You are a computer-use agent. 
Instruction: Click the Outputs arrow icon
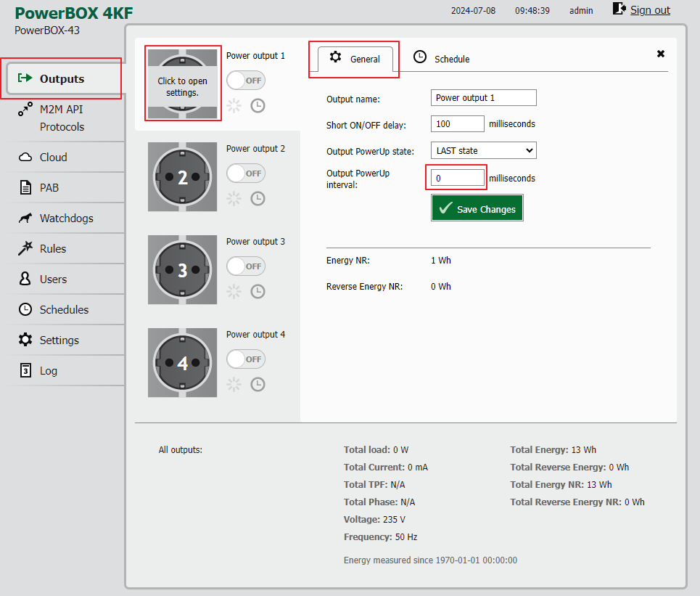[25, 78]
